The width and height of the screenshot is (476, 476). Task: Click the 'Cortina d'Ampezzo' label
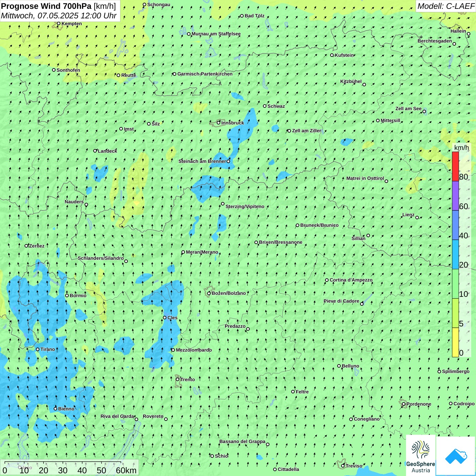point(351,280)
